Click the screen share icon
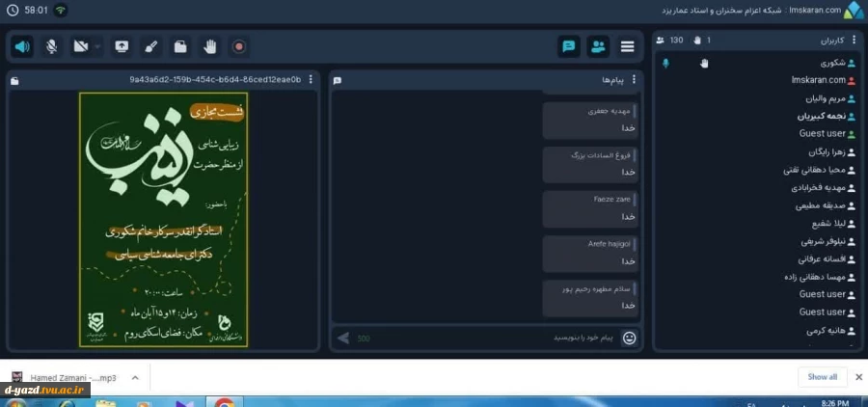Screen dimensions: 868x407 pyautogui.click(x=122, y=45)
